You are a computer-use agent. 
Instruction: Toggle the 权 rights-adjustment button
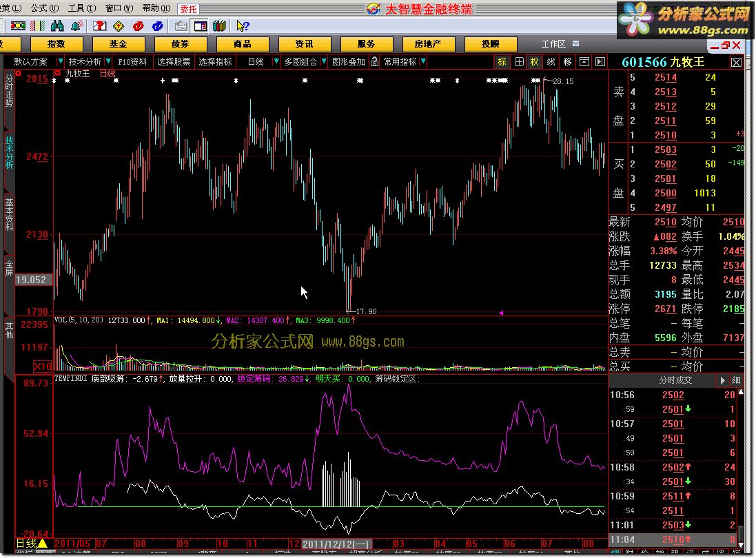pyautogui.click(x=534, y=62)
